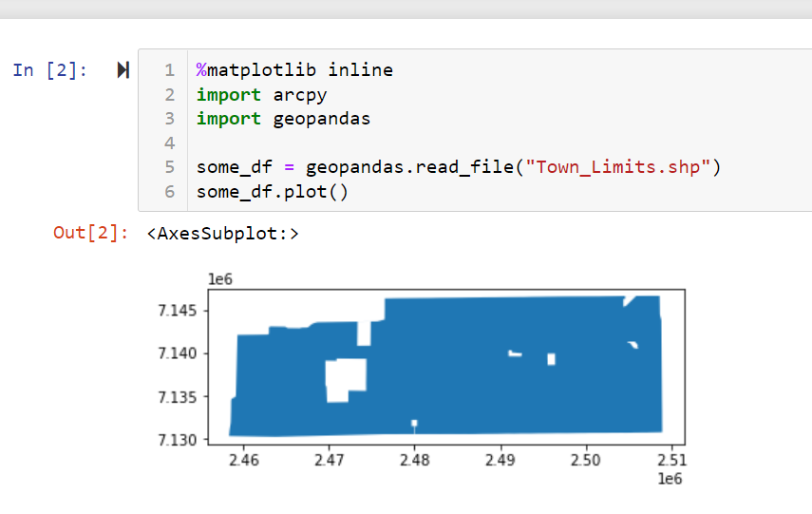Click the 1e6 label above the y-axis
The height and width of the screenshot is (514, 812).
(x=219, y=279)
